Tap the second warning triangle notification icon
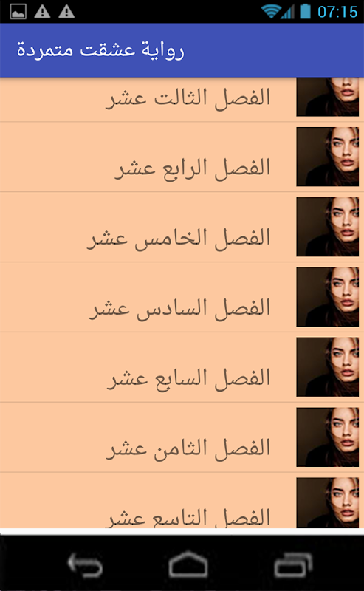Image resolution: width=364 pixels, height=591 pixels. point(66,12)
